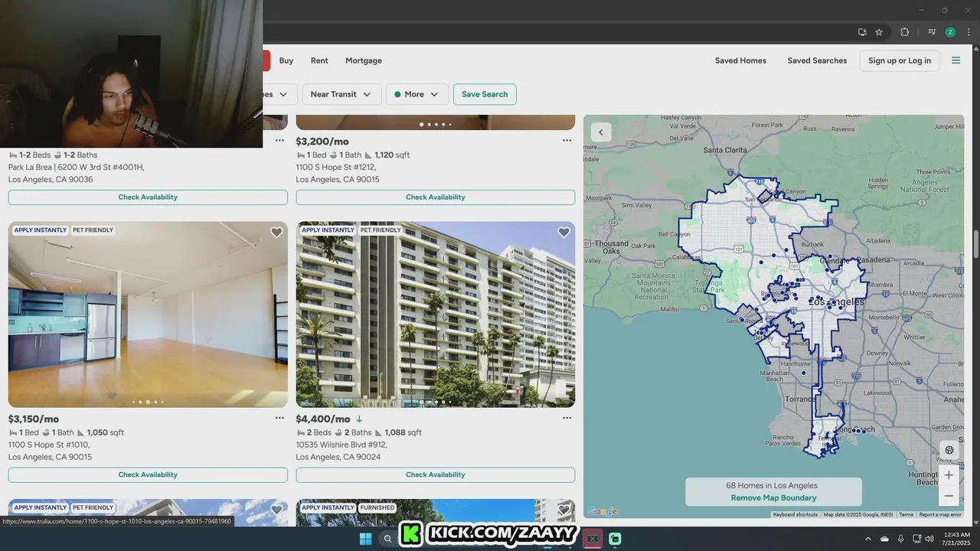Favorite the 10535 Wilshire Blvd #912 listing

(564, 233)
